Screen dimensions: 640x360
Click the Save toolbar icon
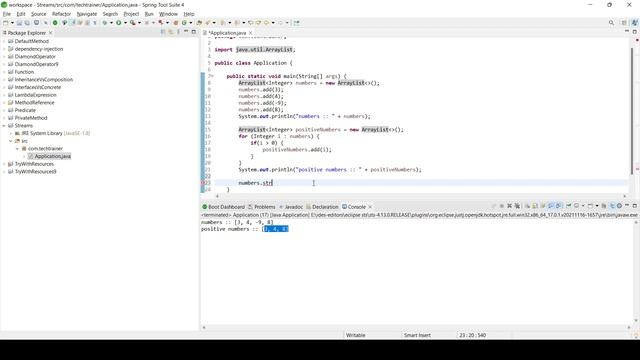tap(19, 23)
